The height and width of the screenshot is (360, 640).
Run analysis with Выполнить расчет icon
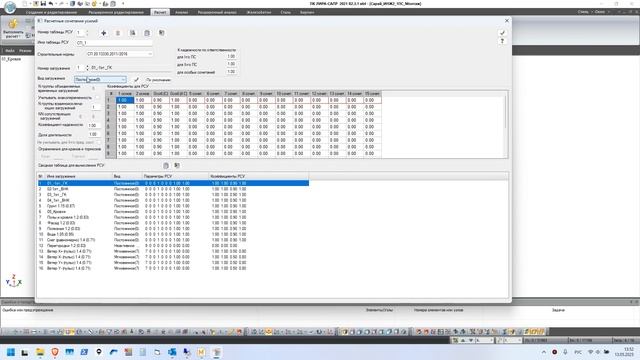[13, 28]
